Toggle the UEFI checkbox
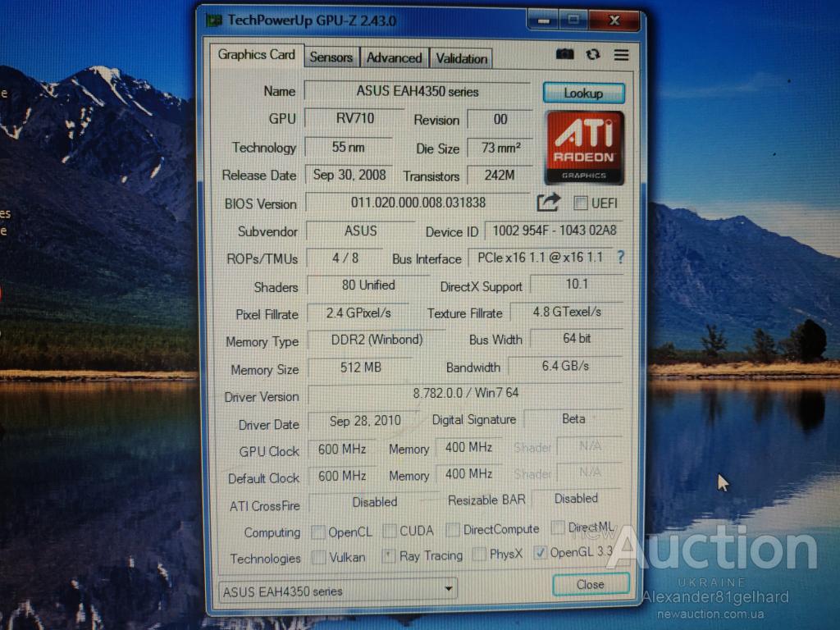The image size is (840, 630). [580, 203]
